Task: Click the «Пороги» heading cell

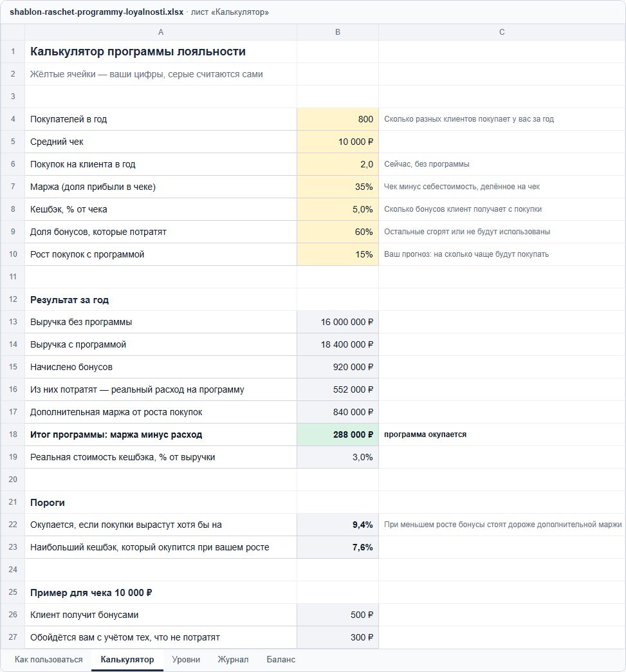Action: pos(161,502)
